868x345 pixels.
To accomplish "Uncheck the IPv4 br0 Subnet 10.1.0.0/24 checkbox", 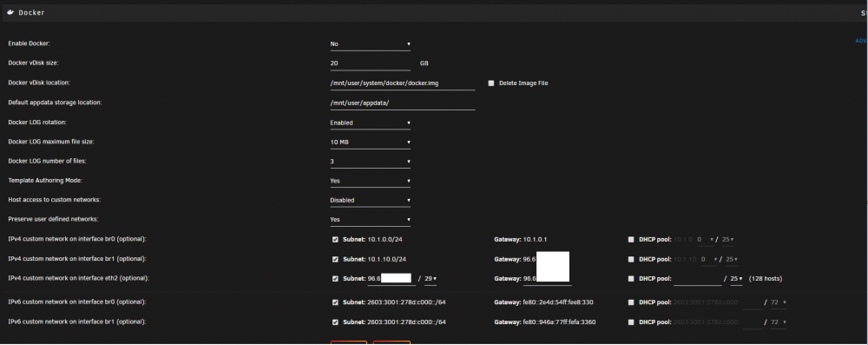I will (x=335, y=240).
